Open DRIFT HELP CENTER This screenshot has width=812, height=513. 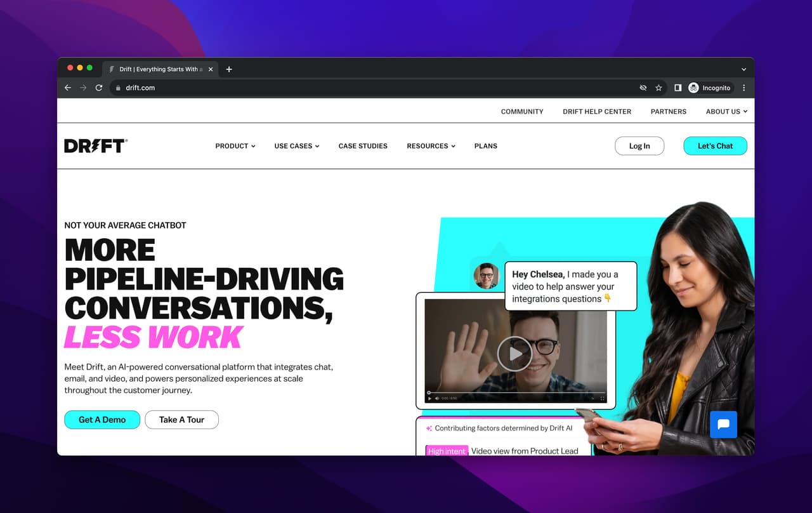(x=597, y=111)
